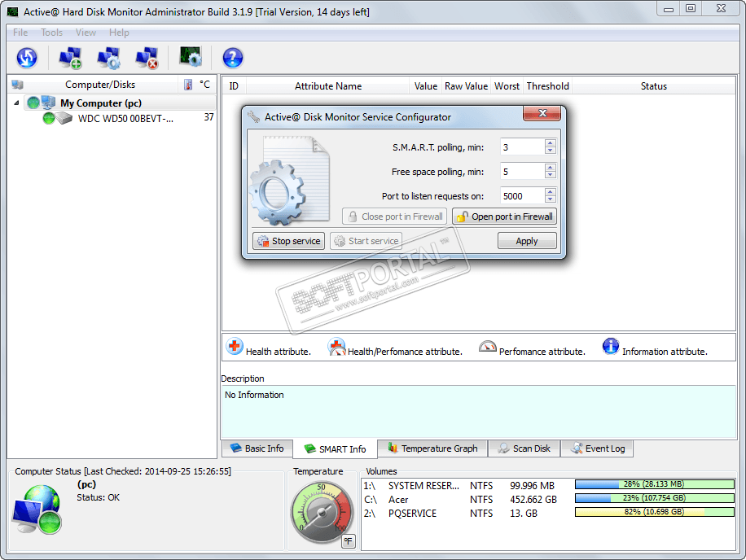Viewport: 746px width, 560px height.
Task: Click the SYSTEM RESER usage bar 28%
Action: pos(655,484)
